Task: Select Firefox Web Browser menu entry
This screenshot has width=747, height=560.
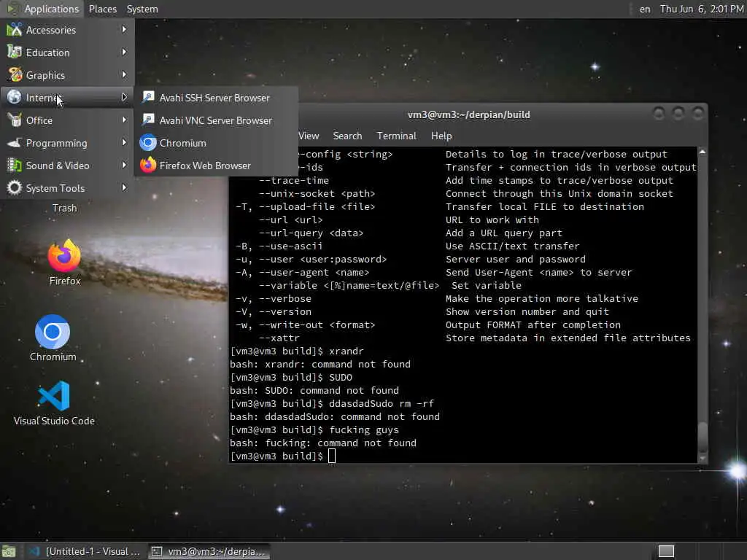Action: click(216, 166)
